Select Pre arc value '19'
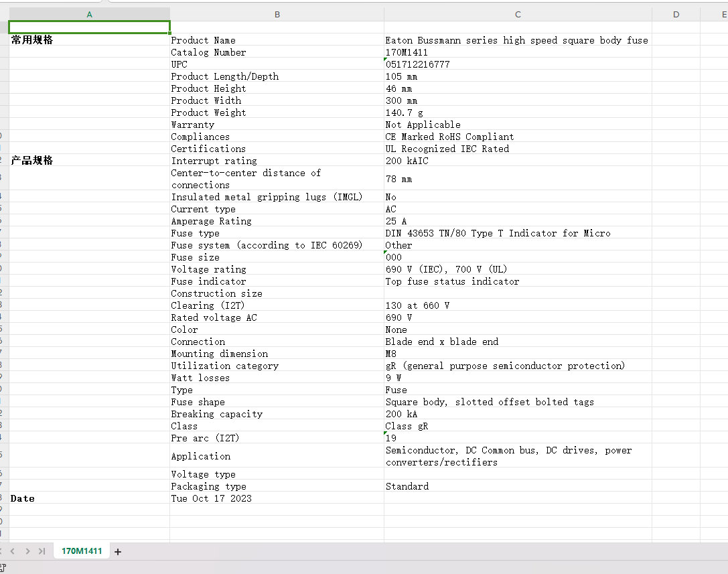 tap(518, 439)
